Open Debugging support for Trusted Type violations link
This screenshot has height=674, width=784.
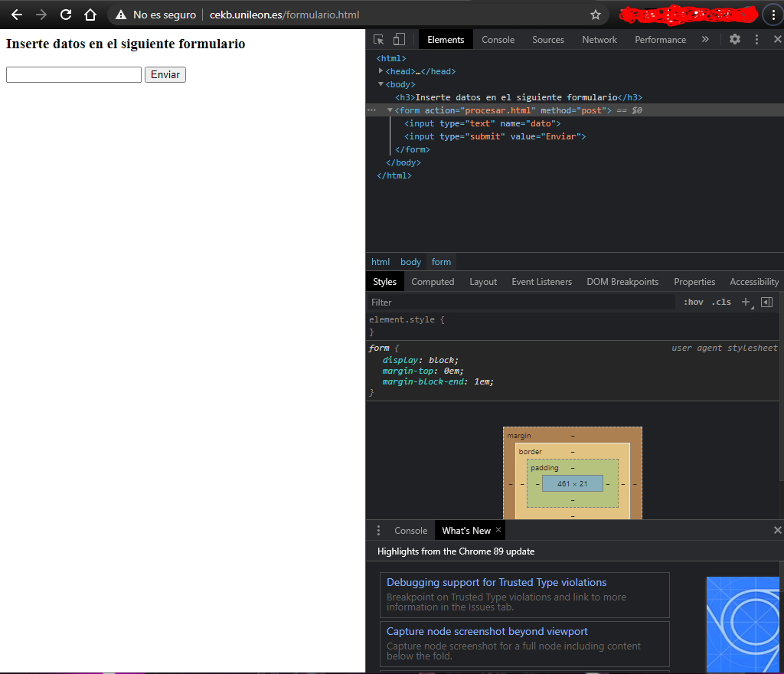(496, 582)
